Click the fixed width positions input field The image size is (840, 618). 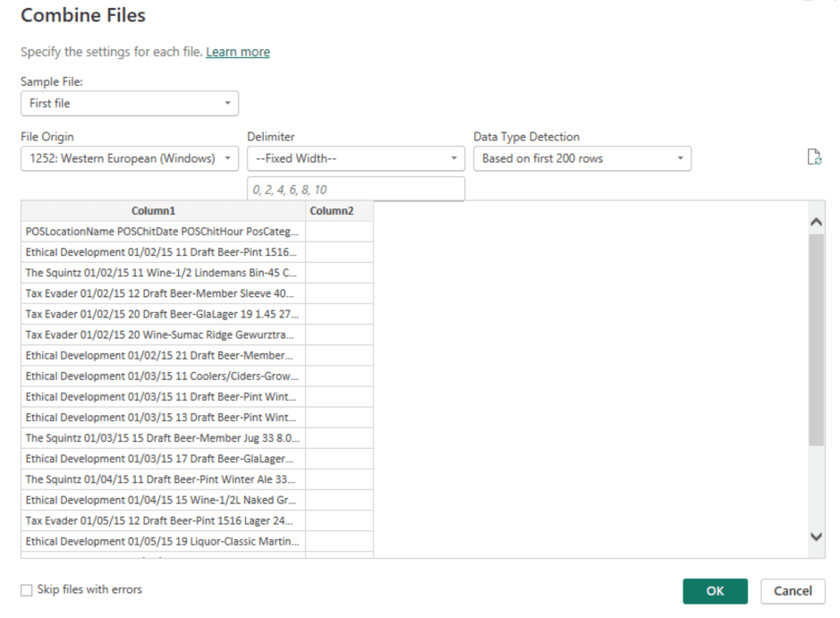pyautogui.click(x=355, y=190)
